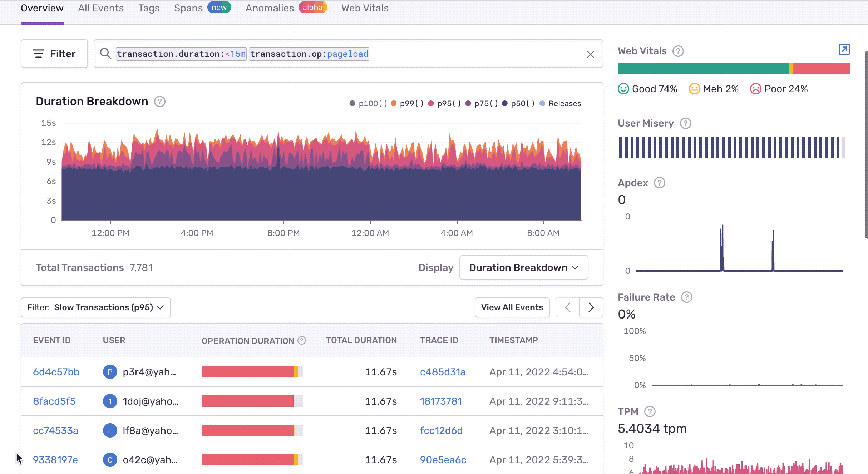Open event ID 6d4c57bb link

(x=56, y=372)
